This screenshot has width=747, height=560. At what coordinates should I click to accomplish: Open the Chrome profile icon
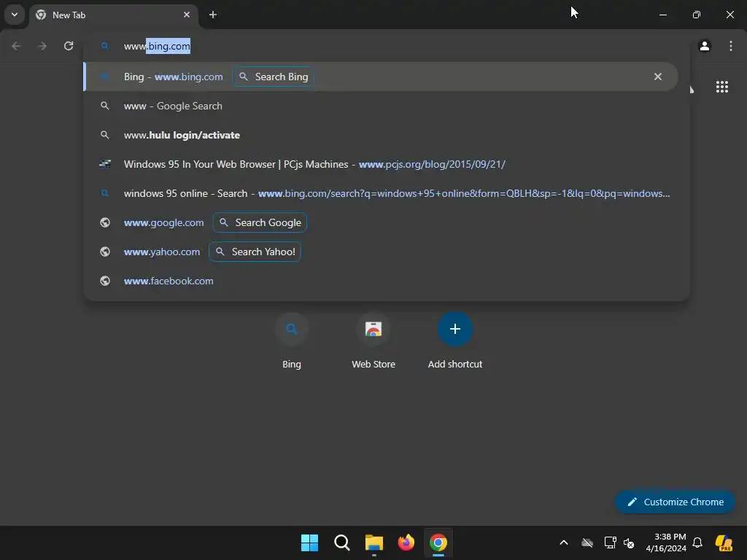pos(705,46)
